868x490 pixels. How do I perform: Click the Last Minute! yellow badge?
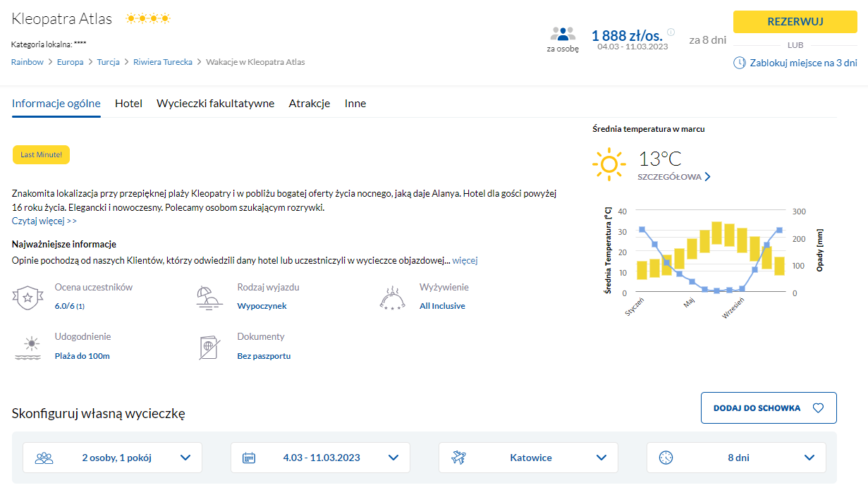41,155
